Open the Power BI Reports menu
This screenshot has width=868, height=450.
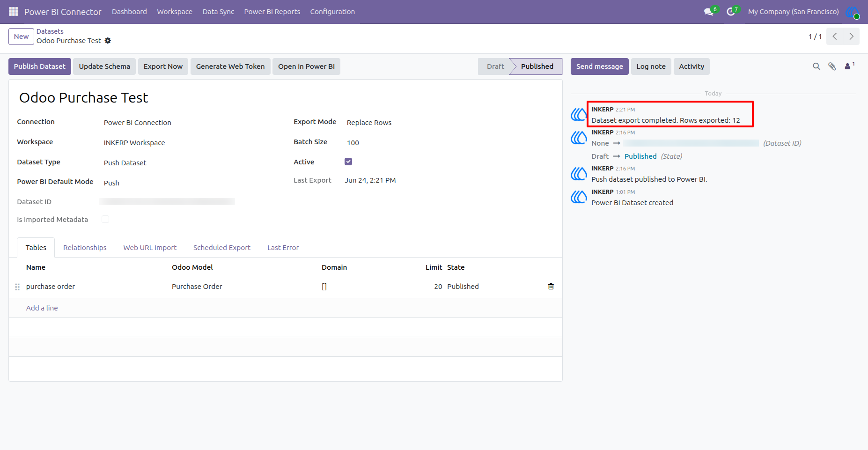(272, 12)
